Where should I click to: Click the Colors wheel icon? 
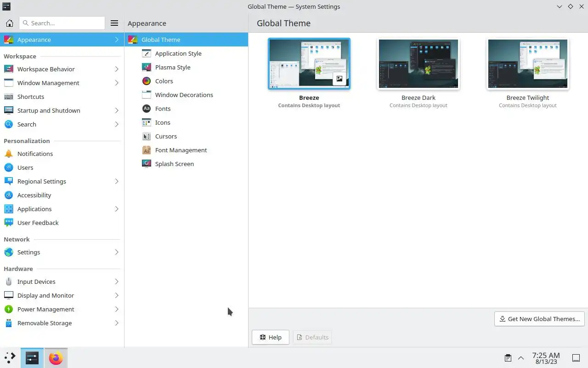click(x=147, y=81)
